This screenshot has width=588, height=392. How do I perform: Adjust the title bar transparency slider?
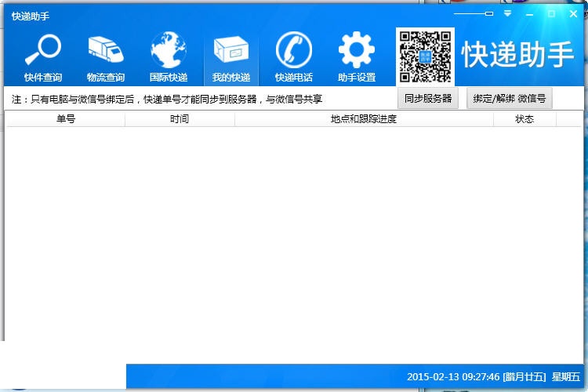tap(474, 13)
